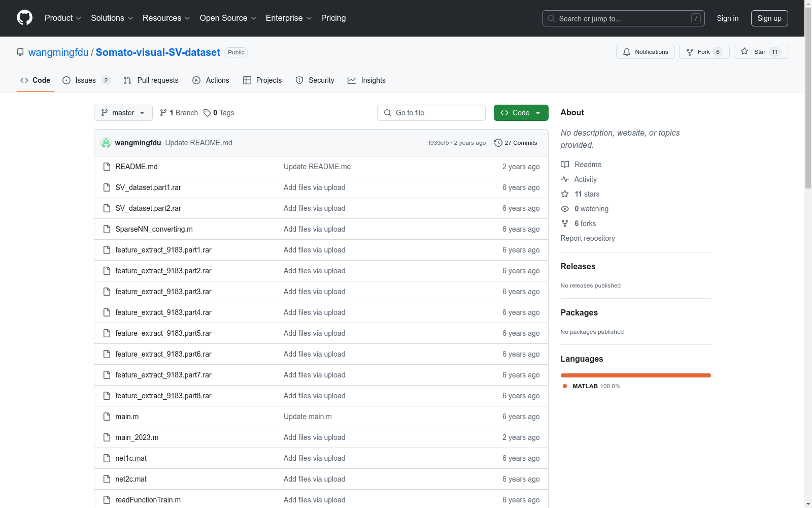812x508 pixels.
Task: Click the Update main.m commit message
Action: tap(308, 417)
